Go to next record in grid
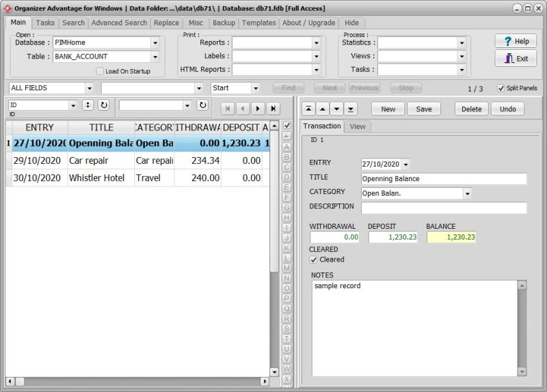Image resolution: width=547 pixels, height=392 pixels. pyautogui.click(x=258, y=109)
